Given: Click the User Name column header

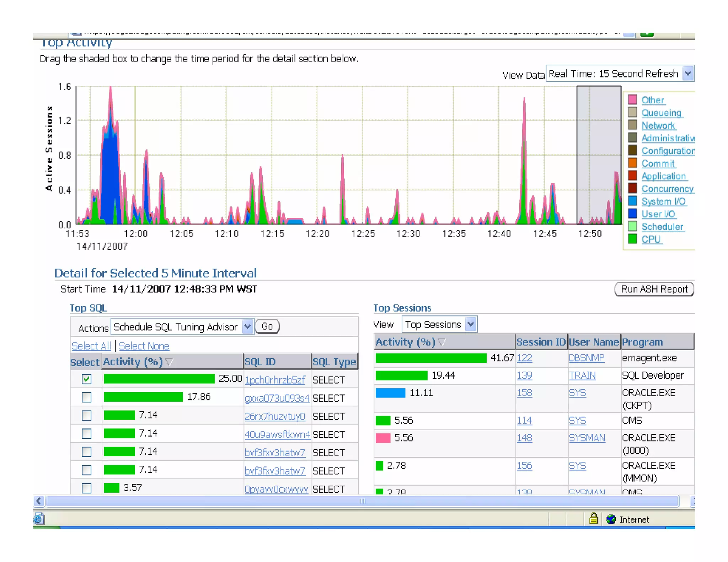Looking at the screenshot, I should click(594, 342).
